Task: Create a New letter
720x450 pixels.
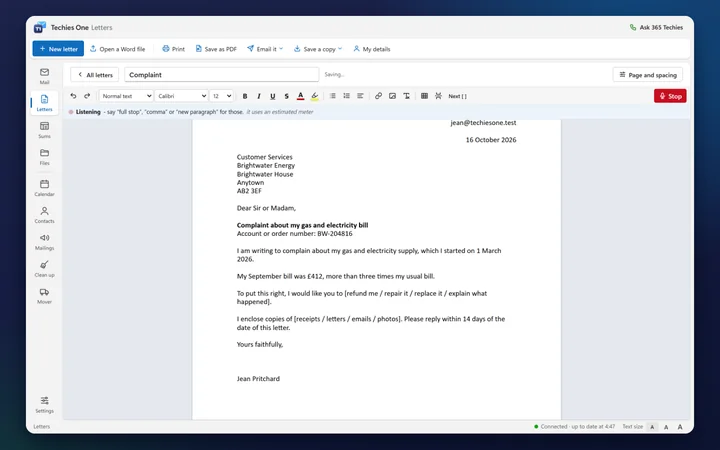Action: (x=58, y=49)
